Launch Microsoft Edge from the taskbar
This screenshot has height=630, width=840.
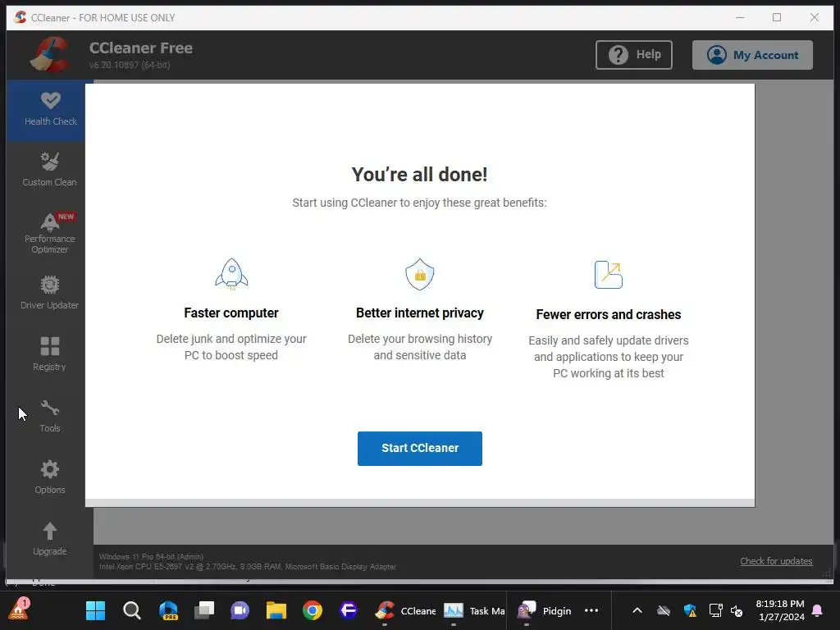pyautogui.click(x=168, y=610)
